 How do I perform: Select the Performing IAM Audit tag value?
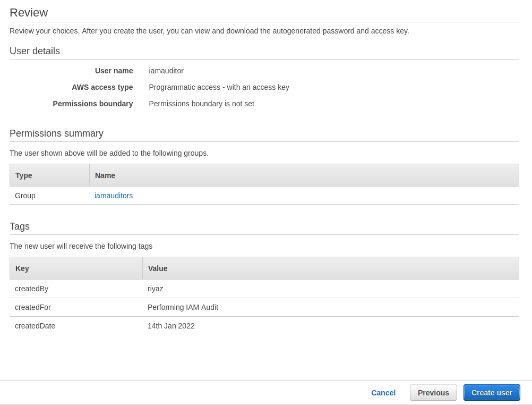183,307
